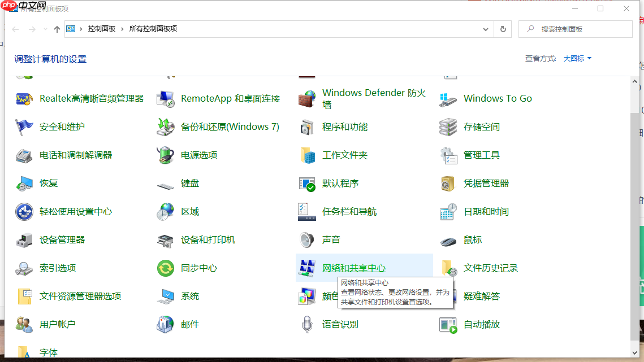Open 声音 sound settings
Viewport: 644px width, 362px height.
[x=331, y=239]
